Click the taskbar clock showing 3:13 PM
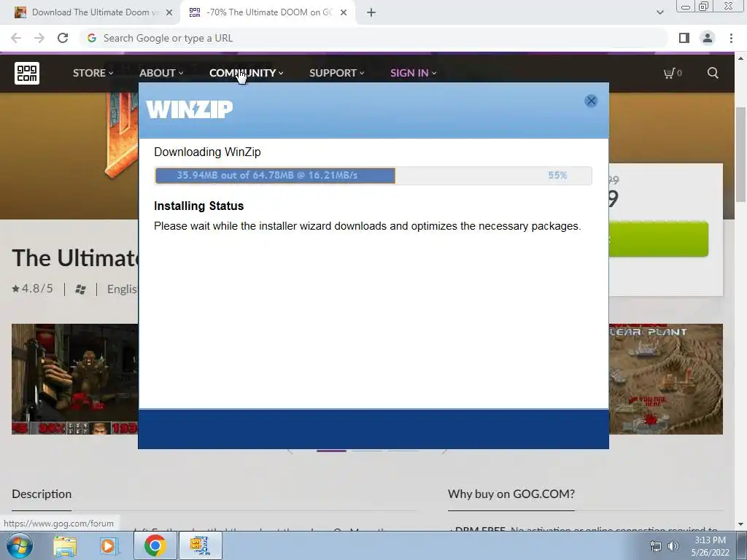 pyautogui.click(x=710, y=546)
